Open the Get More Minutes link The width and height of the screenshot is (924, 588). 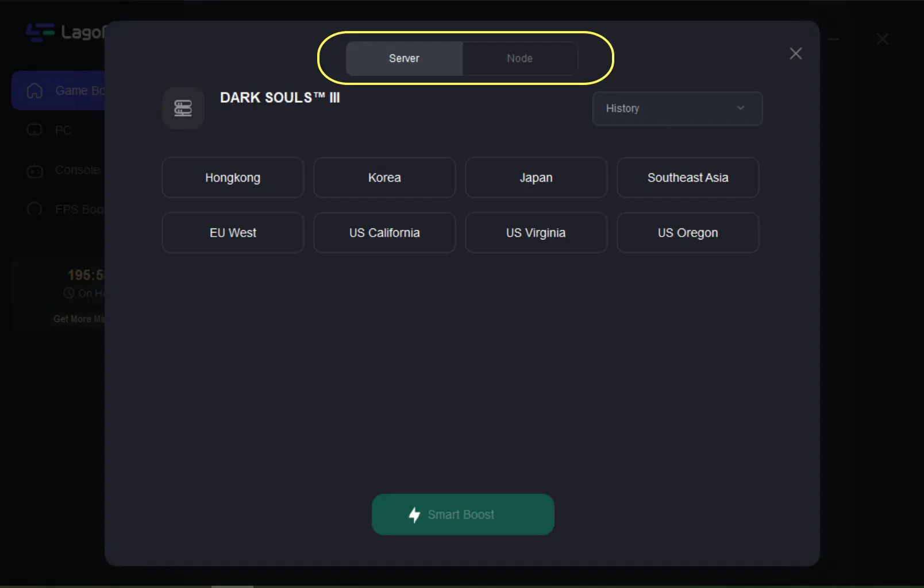(x=79, y=319)
